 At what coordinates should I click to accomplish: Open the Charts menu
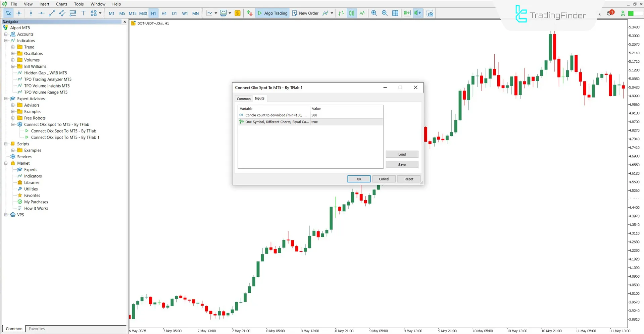62,4
